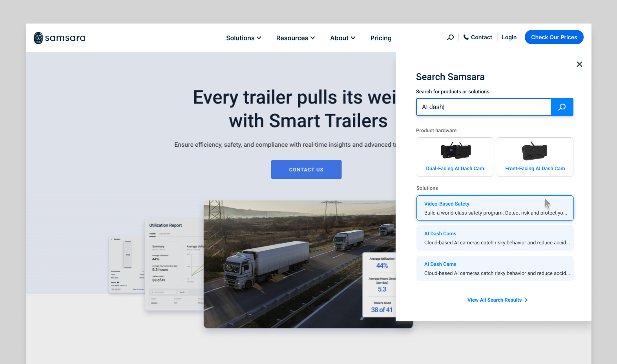Click 'Average Utilization 44%' stat
The width and height of the screenshot is (617, 364).
click(382, 263)
